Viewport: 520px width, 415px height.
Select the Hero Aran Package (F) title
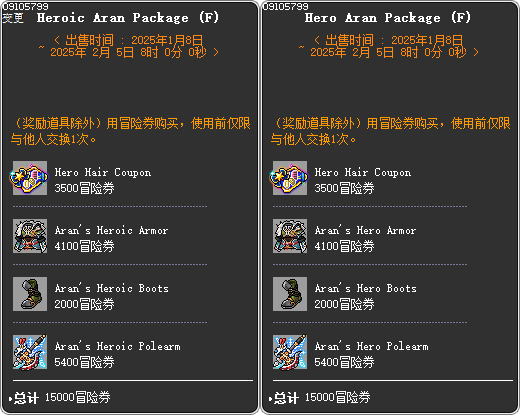(388, 18)
